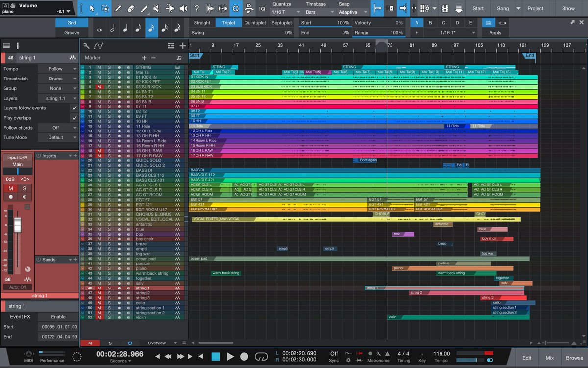Click the event Start time field
588x368 pixels.
click(59, 327)
